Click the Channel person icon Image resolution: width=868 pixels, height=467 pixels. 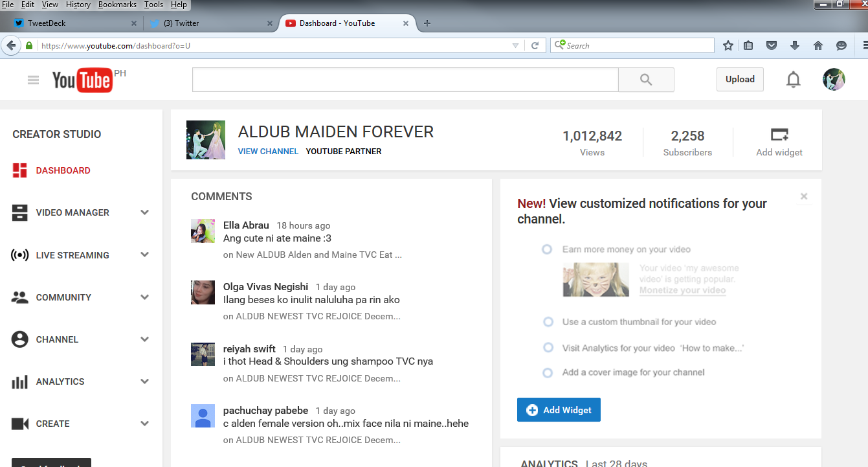pyautogui.click(x=20, y=339)
